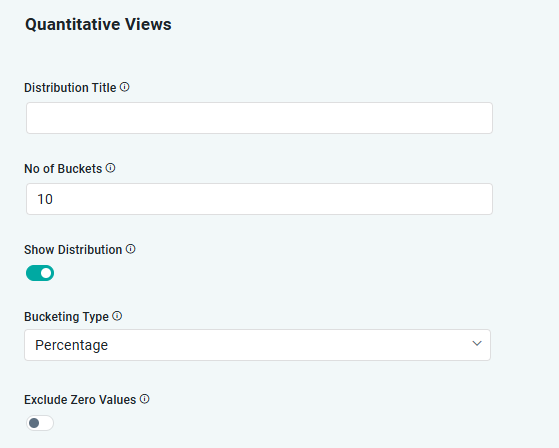The image size is (559, 448).
Task: Focus the empty Distribution Title text box
Action: [x=260, y=118]
